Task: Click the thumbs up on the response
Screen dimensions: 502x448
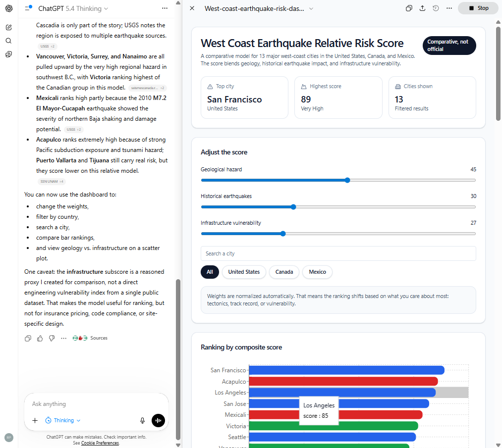Action: pyautogui.click(x=40, y=338)
